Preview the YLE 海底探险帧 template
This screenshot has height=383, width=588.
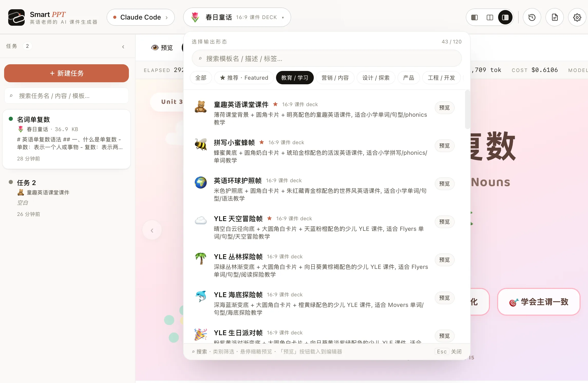(444, 298)
